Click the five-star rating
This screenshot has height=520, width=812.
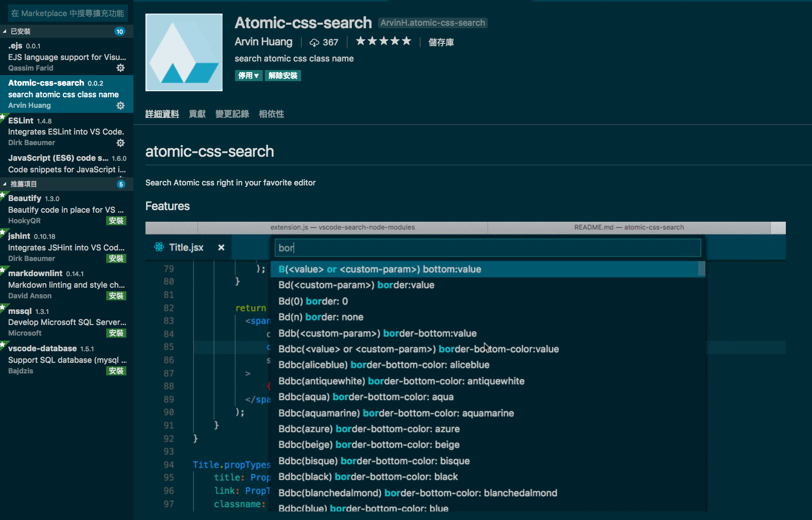tap(384, 41)
